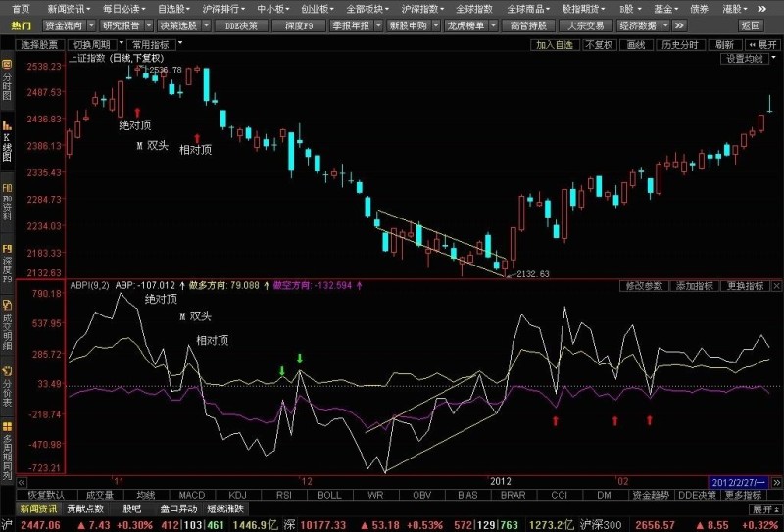Screen dimensions: 784x532
Task: Switch to the K线图 candlestick view in the sidebar
Action: pyautogui.click(x=7, y=142)
